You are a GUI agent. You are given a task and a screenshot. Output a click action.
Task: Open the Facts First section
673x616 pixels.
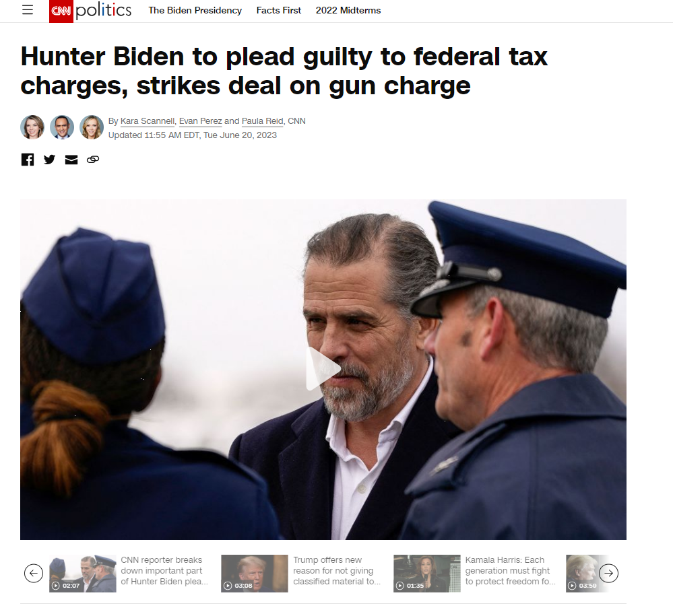279,10
